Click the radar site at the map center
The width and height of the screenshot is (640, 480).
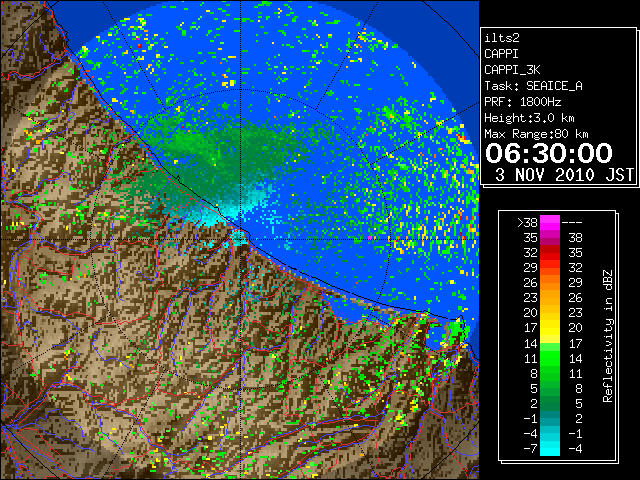point(240,239)
